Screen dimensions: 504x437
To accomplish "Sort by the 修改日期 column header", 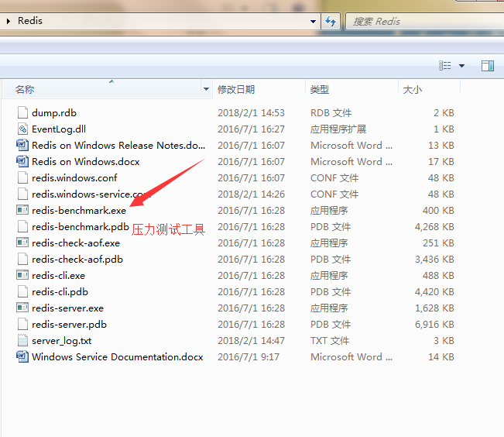I will click(x=236, y=89).
